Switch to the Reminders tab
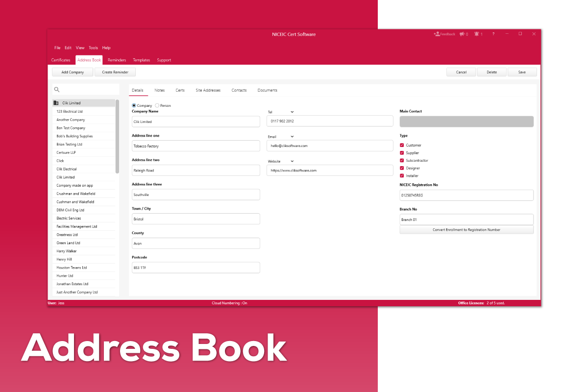The image size is (588, 392). (x=117, y=60)
